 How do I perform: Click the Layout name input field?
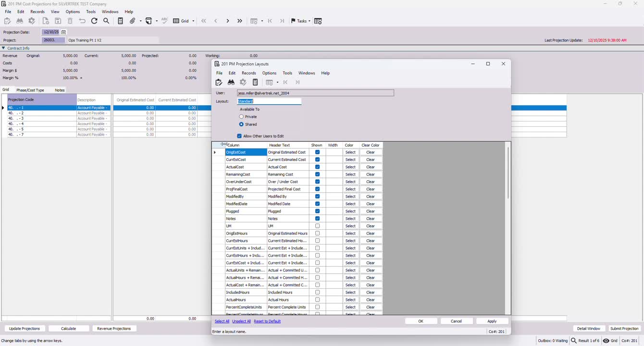269,101
